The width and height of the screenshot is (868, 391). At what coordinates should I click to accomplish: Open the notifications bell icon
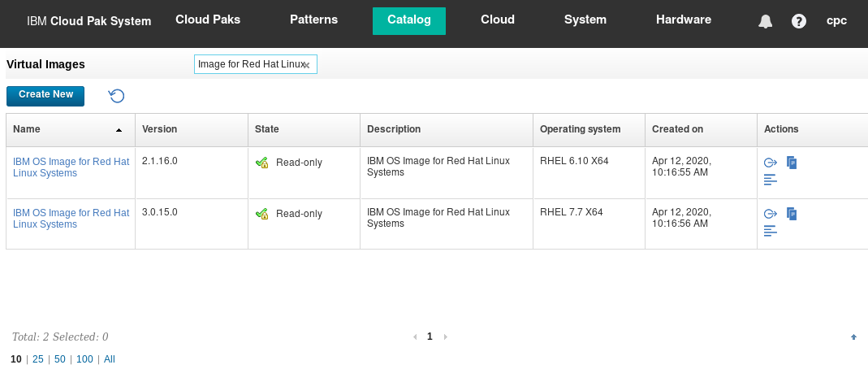766,21
